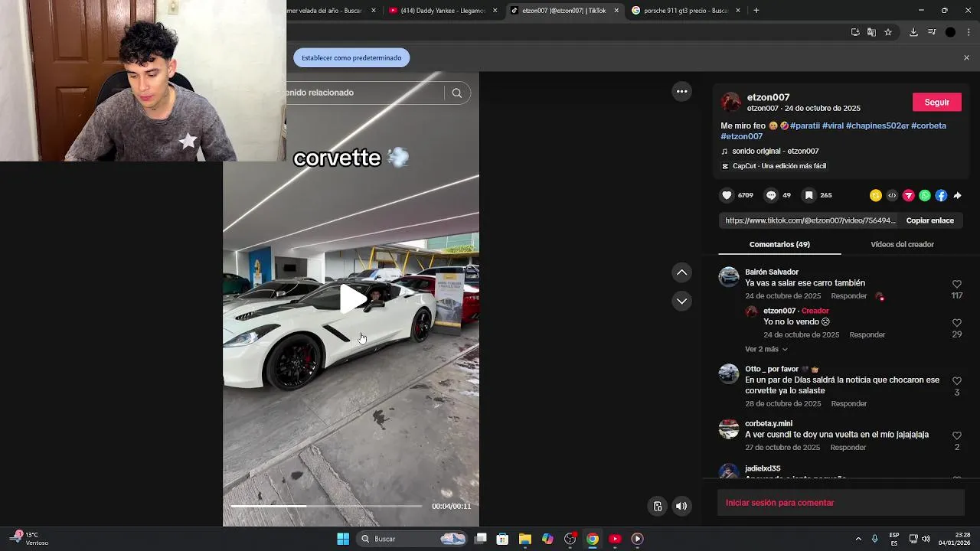Open File Explorer from the taskbar

524,539
